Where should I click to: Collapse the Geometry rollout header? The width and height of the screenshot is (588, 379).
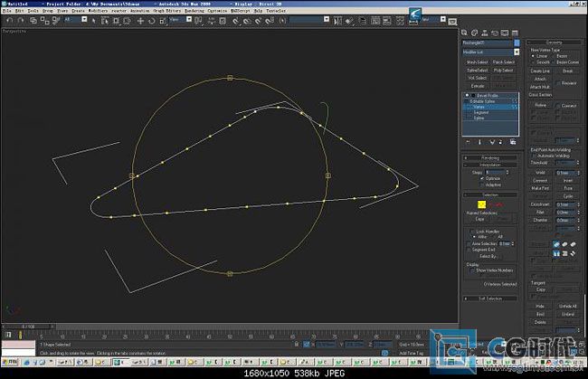(x=554, y=43)
